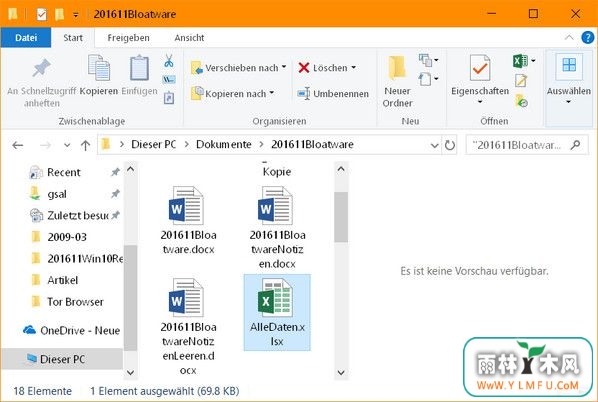Select 201611Bloatware.docx file
Viewport: 598px width, 402px height.
(188, 220)
